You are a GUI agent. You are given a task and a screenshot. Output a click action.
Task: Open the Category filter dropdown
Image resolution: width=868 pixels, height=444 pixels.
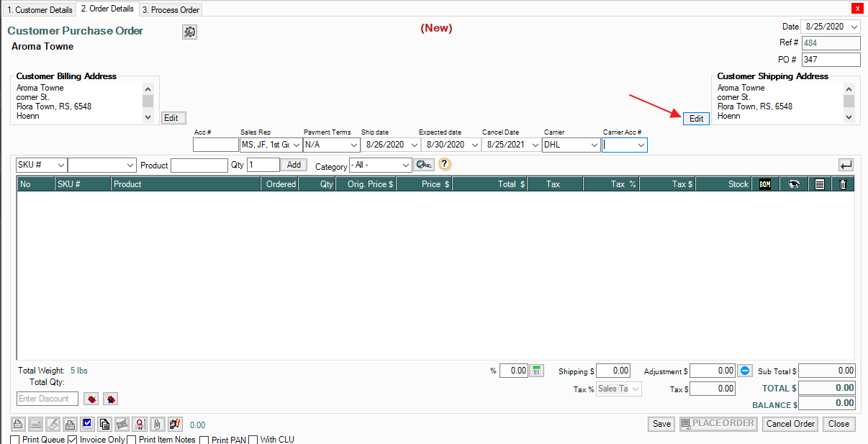(406, 166)
